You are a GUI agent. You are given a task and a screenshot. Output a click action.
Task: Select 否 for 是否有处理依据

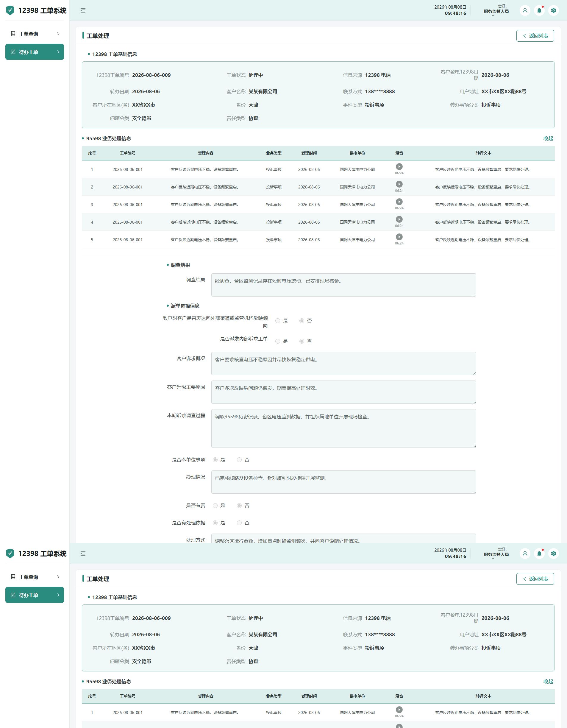[x=239, y=523]
